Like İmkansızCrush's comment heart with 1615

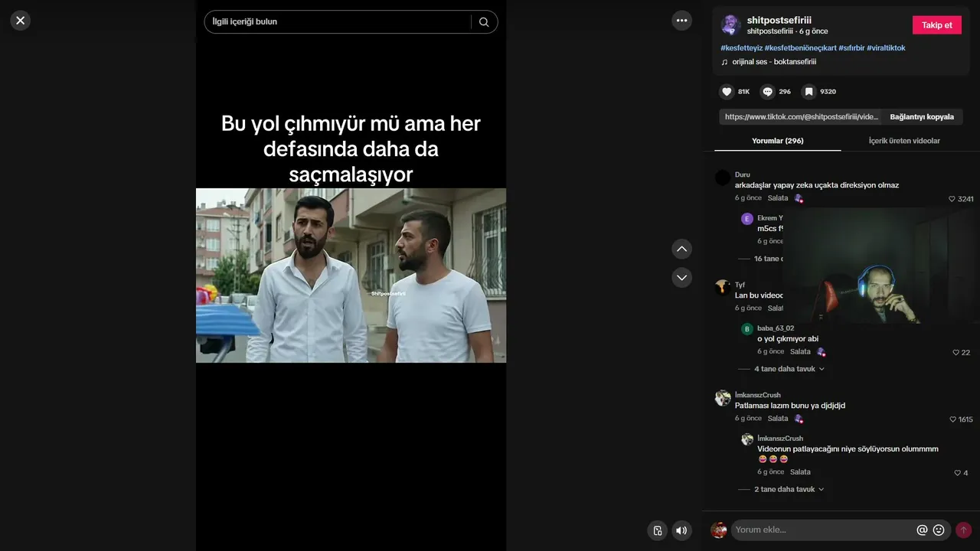[x=952, y=419]
